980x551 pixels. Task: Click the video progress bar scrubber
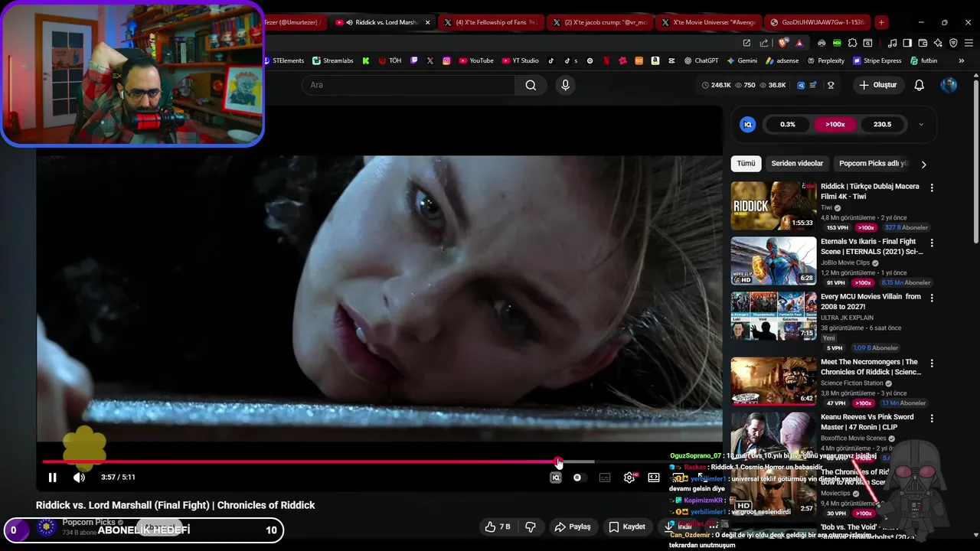click(559, 461)
